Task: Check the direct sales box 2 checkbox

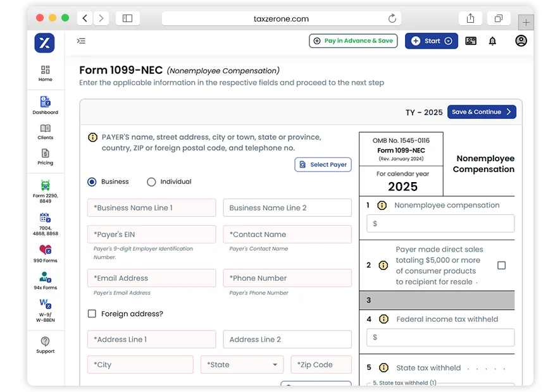Action: 501,266
